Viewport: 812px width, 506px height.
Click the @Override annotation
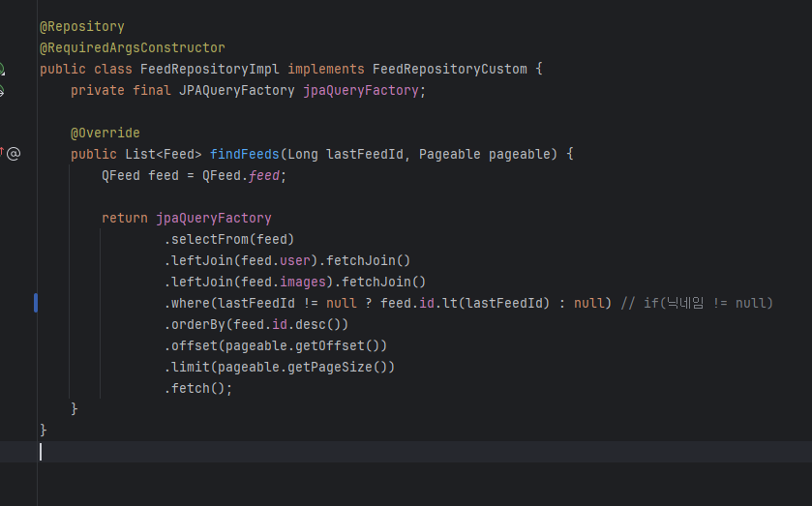(x=105, y=134)
